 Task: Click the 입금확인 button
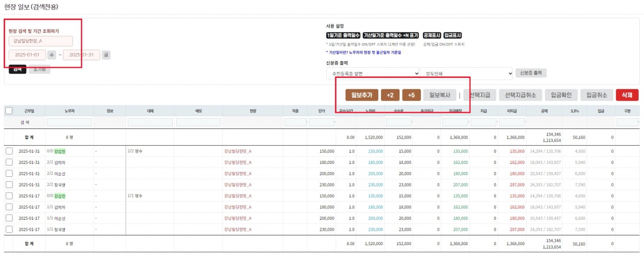(x=561, y=95)
